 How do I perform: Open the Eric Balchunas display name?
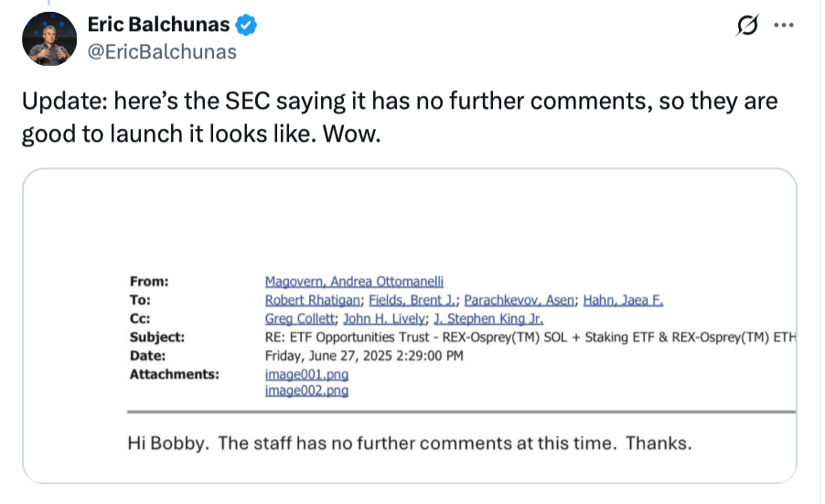[158, 26]
